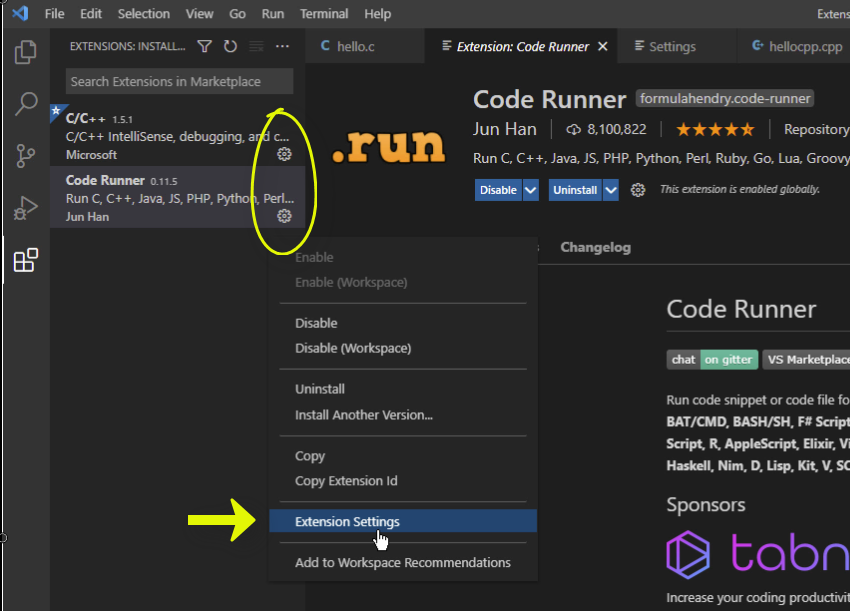
Task: Open the Source Control view
Action: [25, 156]
